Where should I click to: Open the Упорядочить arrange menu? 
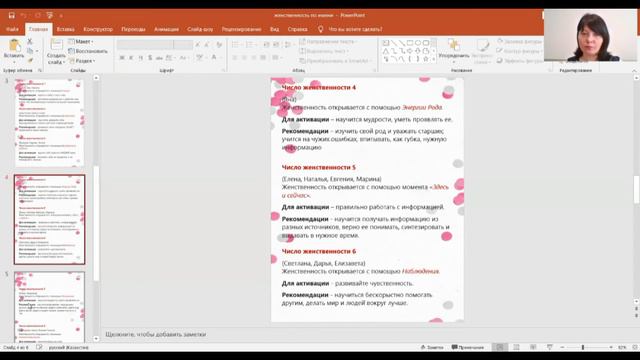453,51
